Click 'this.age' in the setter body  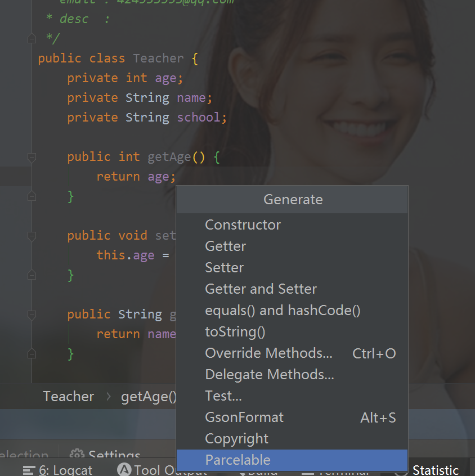(126, 255)
